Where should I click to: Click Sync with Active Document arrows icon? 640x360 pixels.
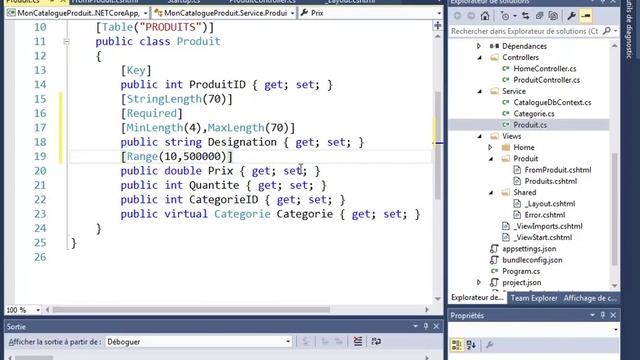pos(526,16)
